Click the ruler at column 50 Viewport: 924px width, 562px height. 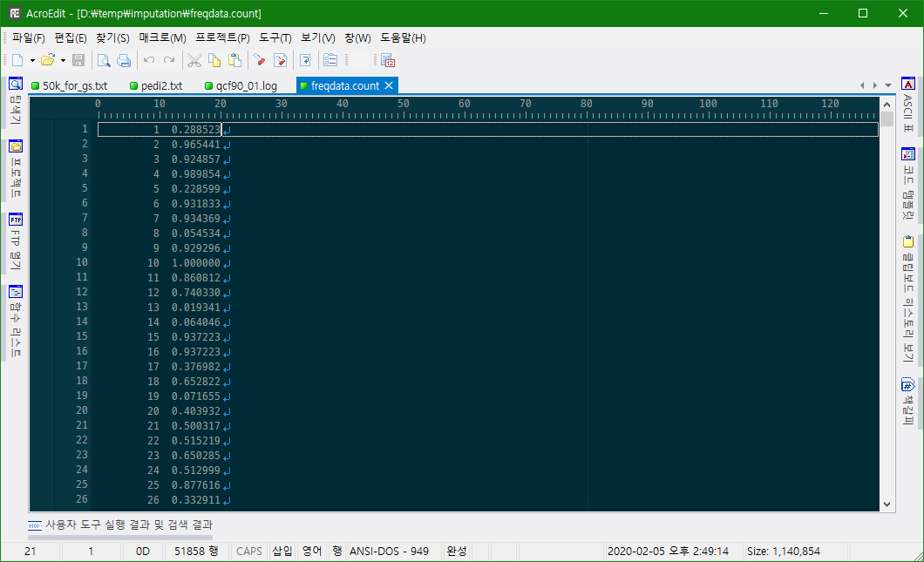(x=403, y=104)
